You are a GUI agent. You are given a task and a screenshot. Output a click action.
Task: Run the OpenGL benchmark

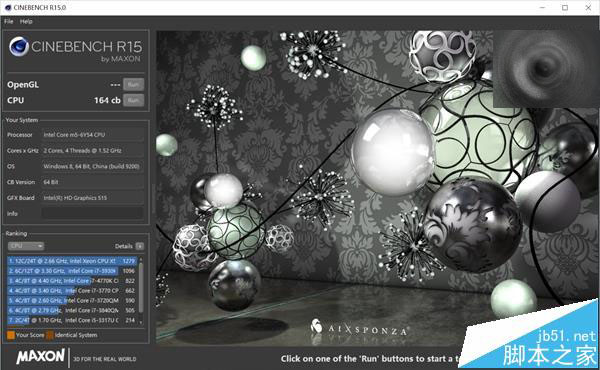[x=133, y=85]
